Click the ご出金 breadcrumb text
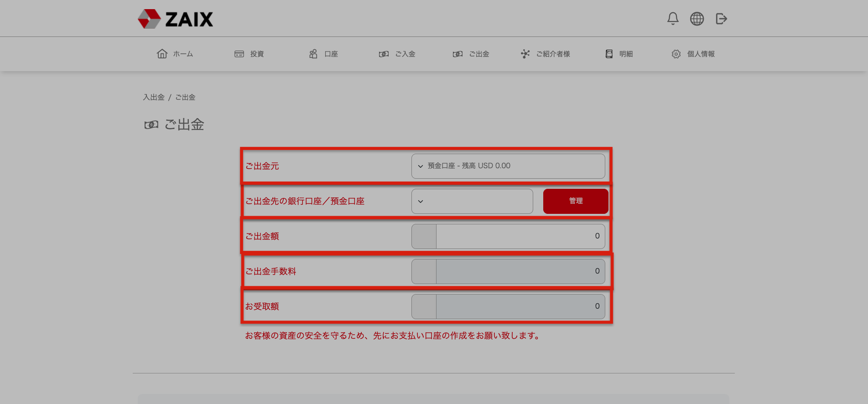868x404 pixels. click(x=186, y=97)
